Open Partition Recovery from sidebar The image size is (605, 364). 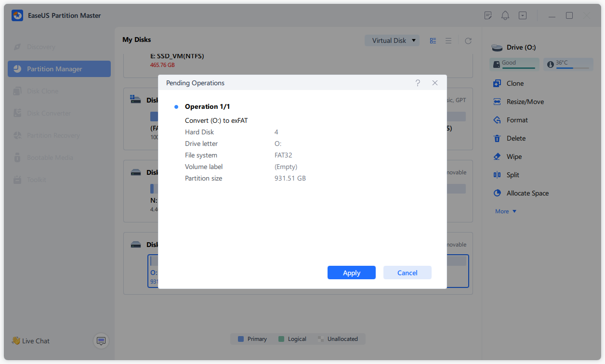pyautogui.click(x=59, y=135)
